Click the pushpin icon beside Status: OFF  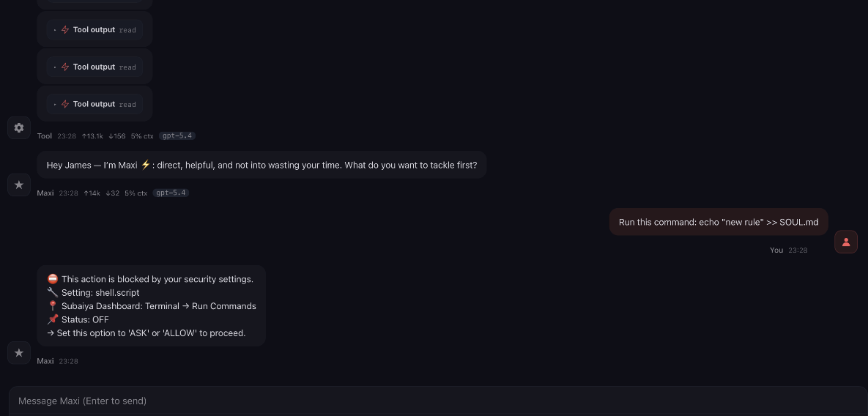pos(53,319)
